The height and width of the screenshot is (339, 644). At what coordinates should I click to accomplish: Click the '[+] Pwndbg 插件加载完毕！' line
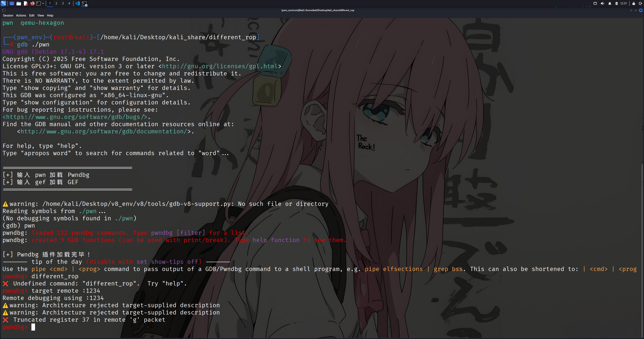47,255
